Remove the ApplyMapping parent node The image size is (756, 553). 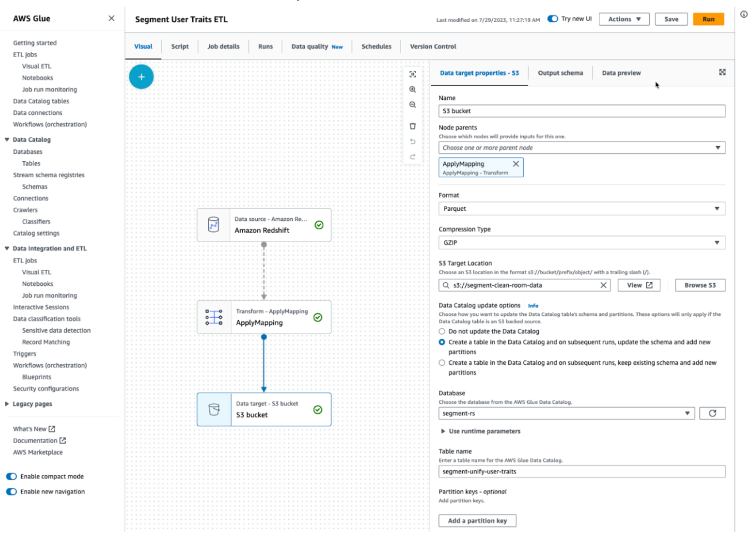coord(516,164)
